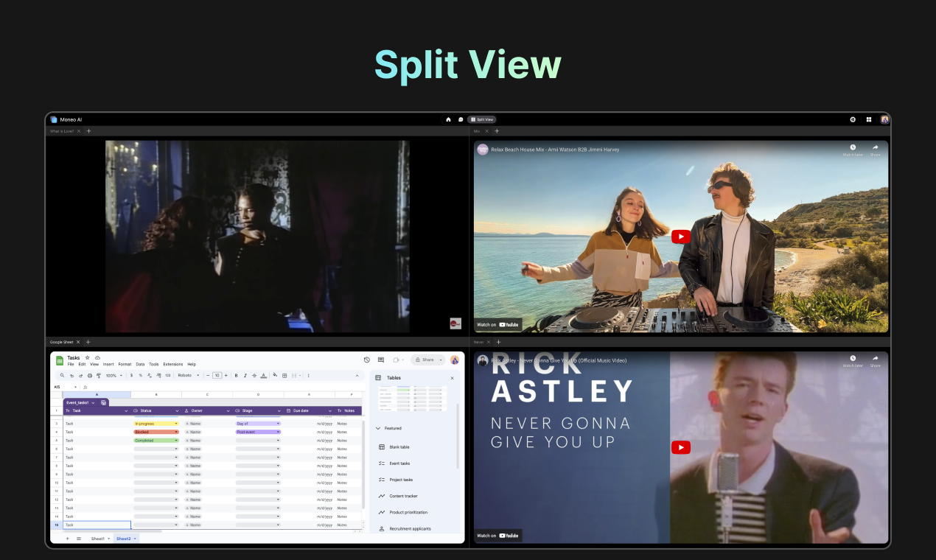
Task: Decrease font size with minus button
Action: pyautogui.click(x=208, y=375)
